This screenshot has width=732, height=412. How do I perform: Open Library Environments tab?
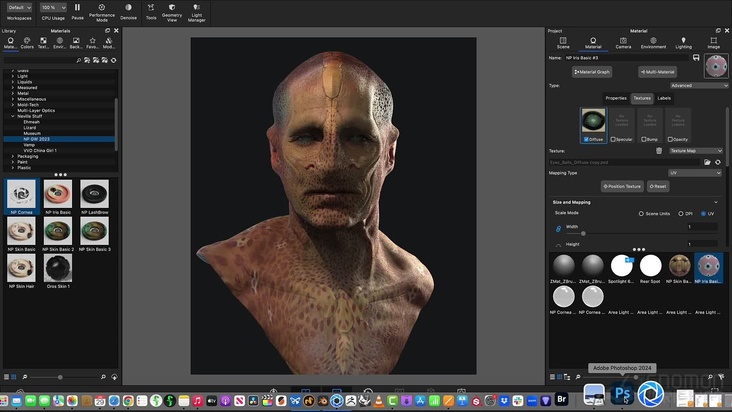click(59, 43)
